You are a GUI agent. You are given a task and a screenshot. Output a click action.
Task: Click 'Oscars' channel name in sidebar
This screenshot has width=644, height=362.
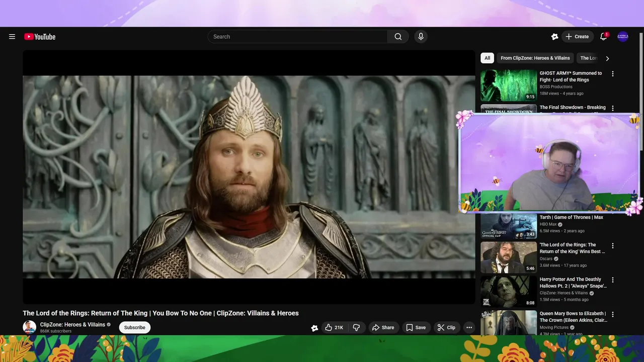click(546, 259)
